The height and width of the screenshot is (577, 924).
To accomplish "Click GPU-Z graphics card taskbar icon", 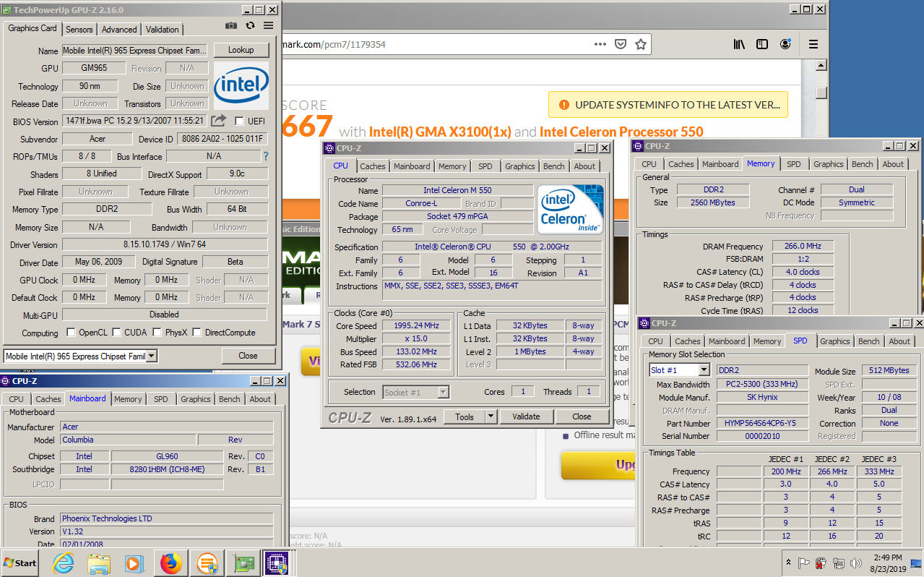I will click(x=242, y=563).
